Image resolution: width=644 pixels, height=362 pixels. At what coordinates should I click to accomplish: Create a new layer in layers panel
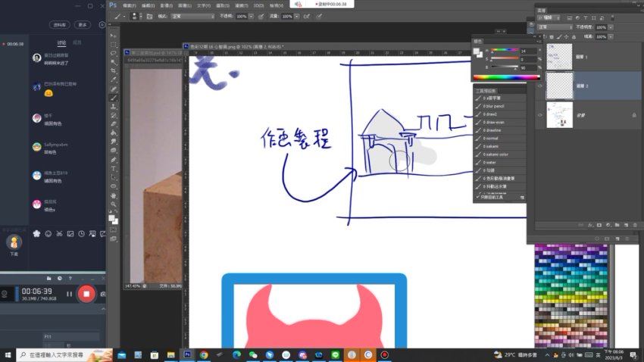pos(626,226)
